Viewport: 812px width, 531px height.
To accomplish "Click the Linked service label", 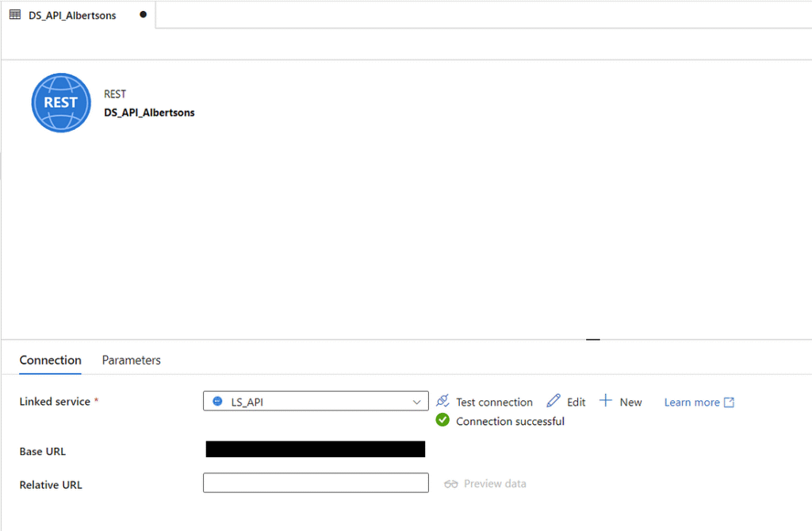I will [x=55, y=402].
